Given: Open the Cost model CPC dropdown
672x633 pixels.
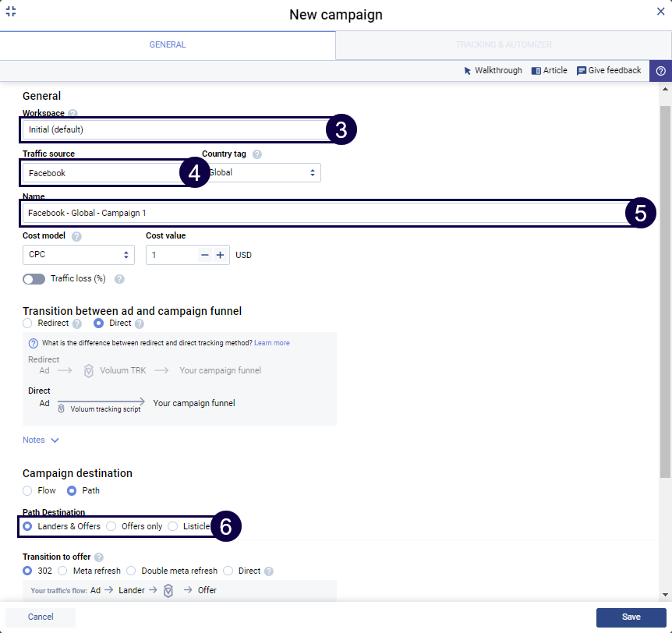Looking at the screenshot, I should 78,255.
